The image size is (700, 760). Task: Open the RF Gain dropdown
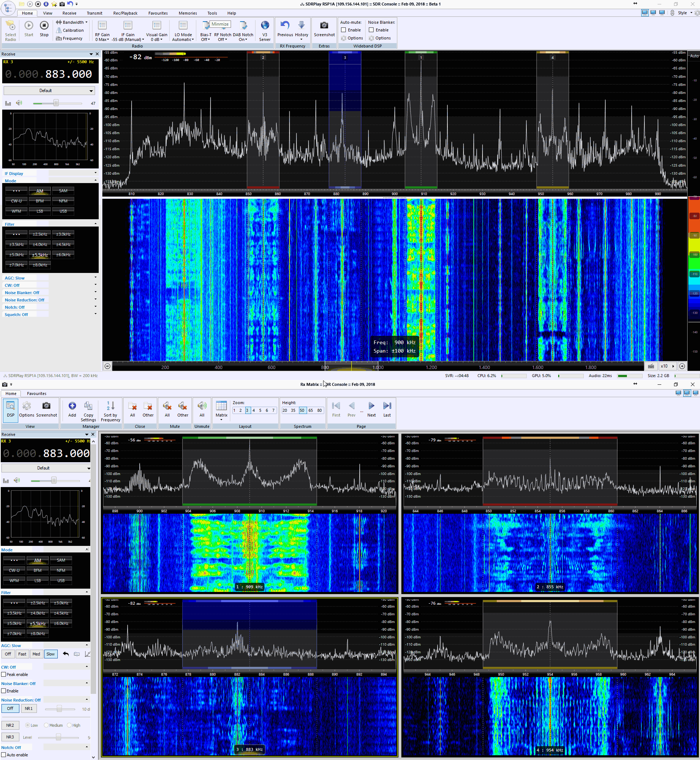tap(102, 39)
